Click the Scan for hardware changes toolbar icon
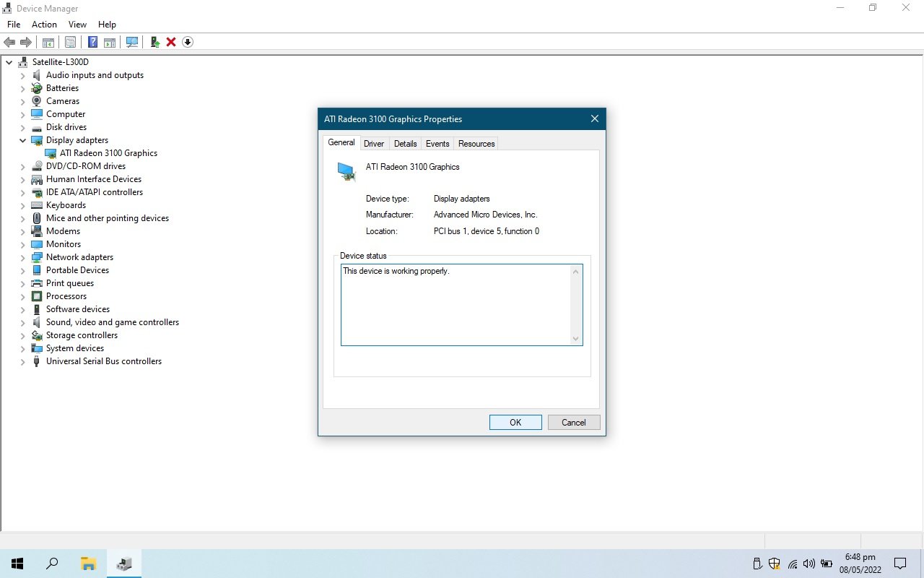Viewport: 924px width, 578px height. [132, 42]
